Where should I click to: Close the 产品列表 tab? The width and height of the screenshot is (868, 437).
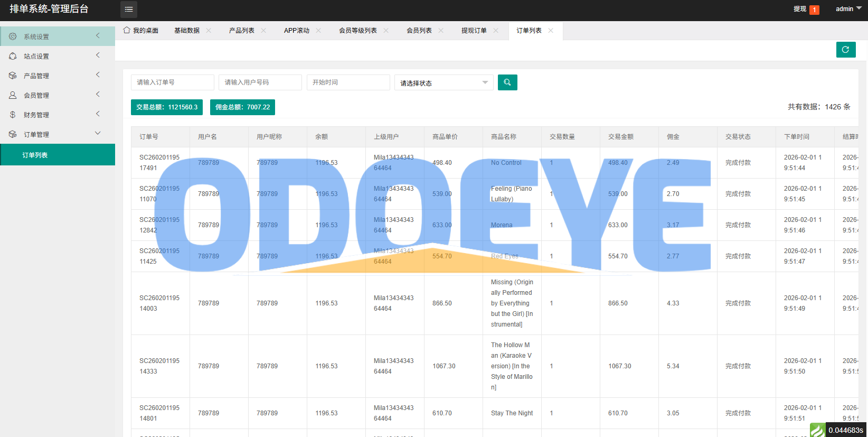(263, 31)
